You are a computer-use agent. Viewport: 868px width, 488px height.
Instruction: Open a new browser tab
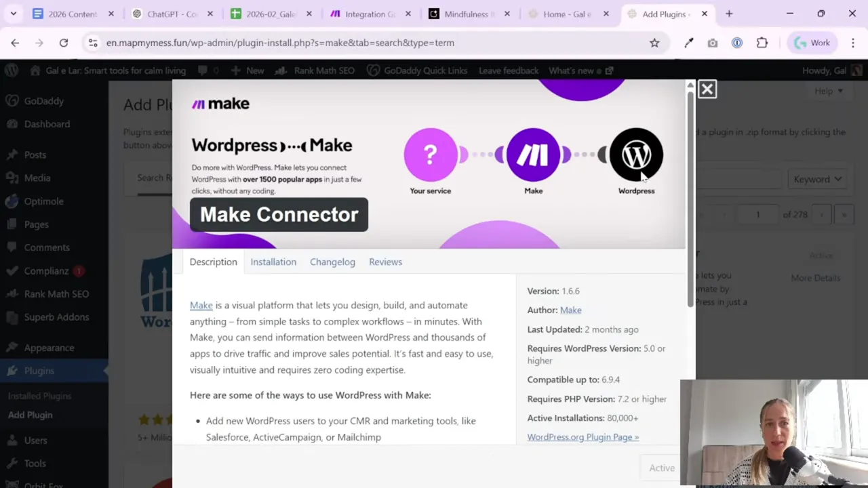coord(729,14)
